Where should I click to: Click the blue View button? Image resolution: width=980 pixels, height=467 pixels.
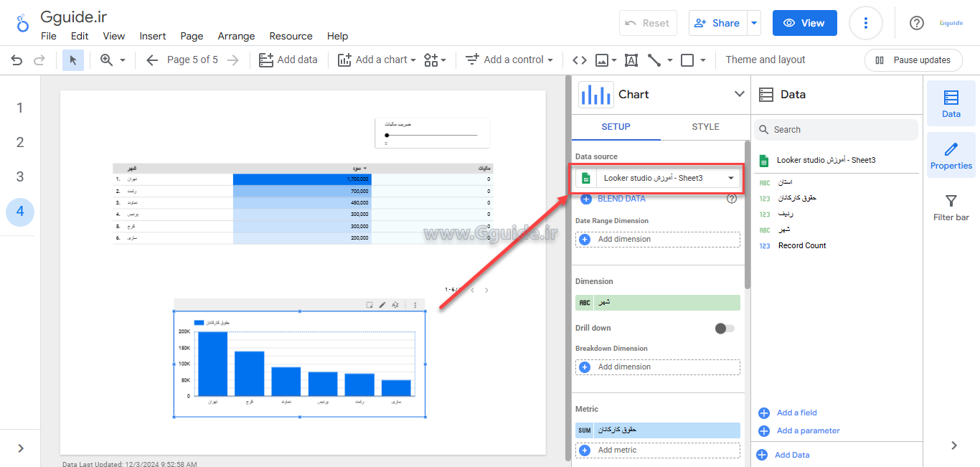(x=804, y=23)
